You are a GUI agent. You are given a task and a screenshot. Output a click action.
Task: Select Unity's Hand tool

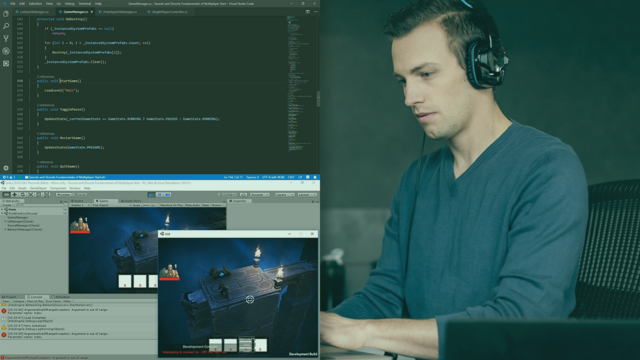7,195
